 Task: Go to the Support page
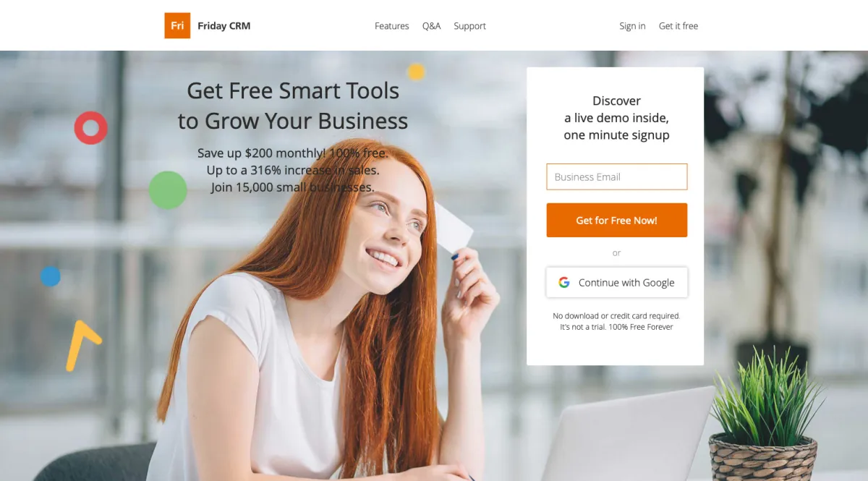(469, 26)
